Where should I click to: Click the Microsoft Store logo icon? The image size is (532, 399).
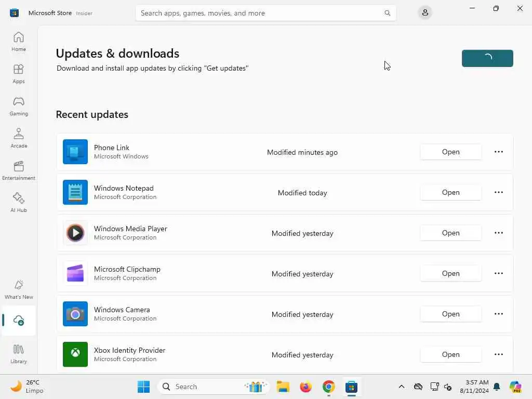(14, 13)
